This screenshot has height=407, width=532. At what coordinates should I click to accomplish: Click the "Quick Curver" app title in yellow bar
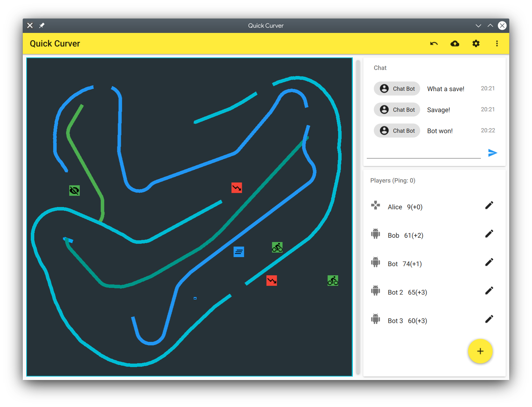pos(55,43)
